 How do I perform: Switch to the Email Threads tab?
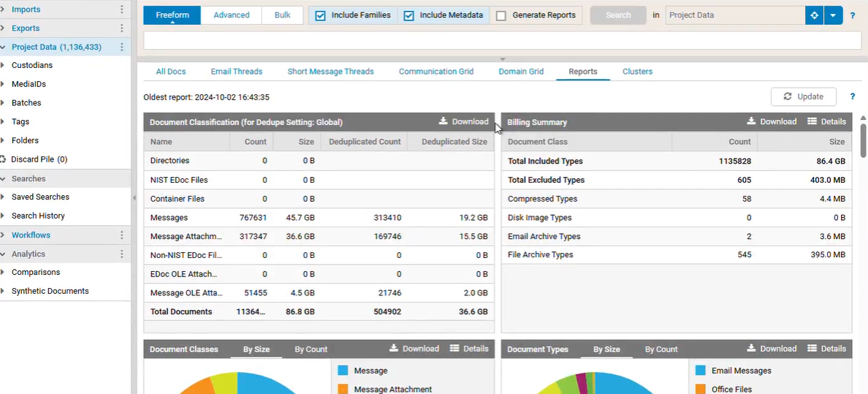click(237, 72)
